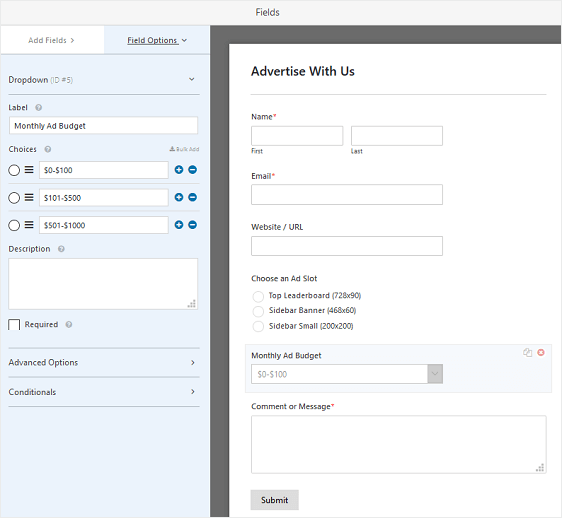Select the Top Leaderboard (728x90) option

258,296
